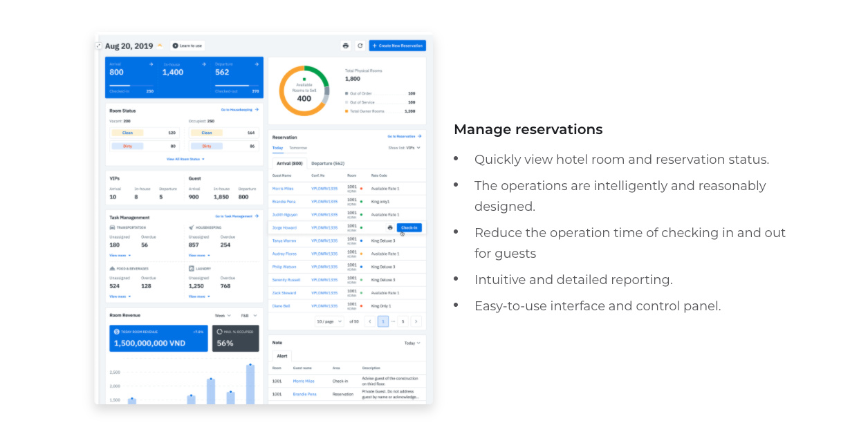Go to the previous page arrow in pagination
This screenshot has width=868, height=434.
point(369,321)
